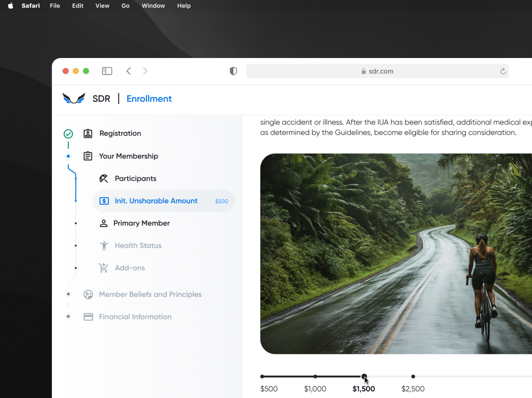The height and width of the screenshot is (398, 532).
Task: Click the SDR winged logo
Action: coord(74,99)
